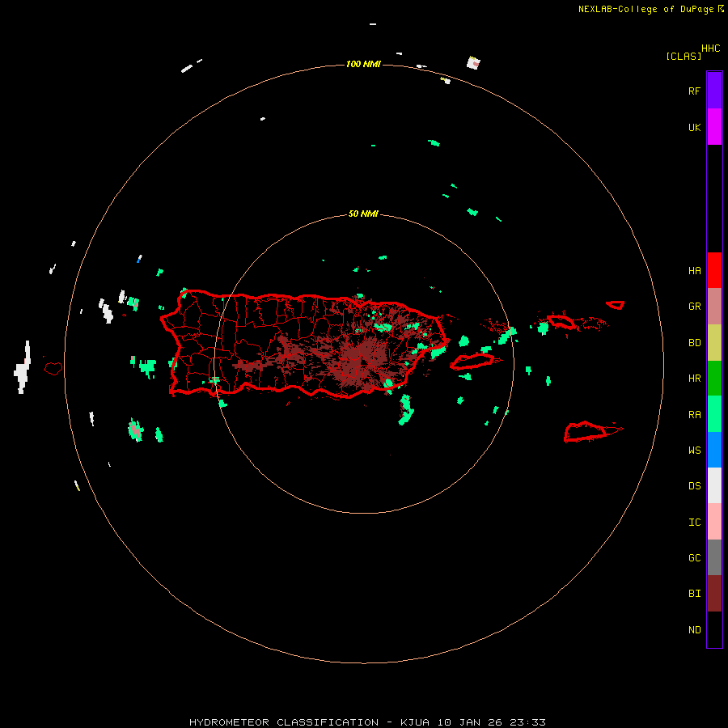
Task: Click the ND legend label
Action: pyautogui.click(x=694, y=630)
